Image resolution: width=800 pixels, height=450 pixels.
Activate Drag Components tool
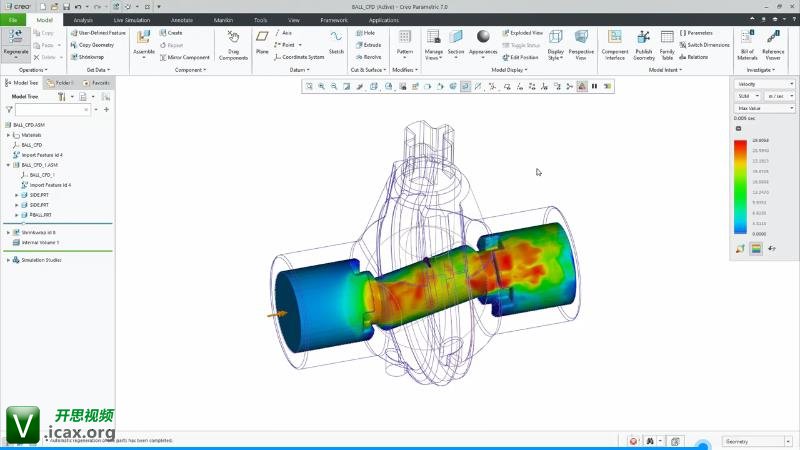pyautogui.click(x=233, y=45)
